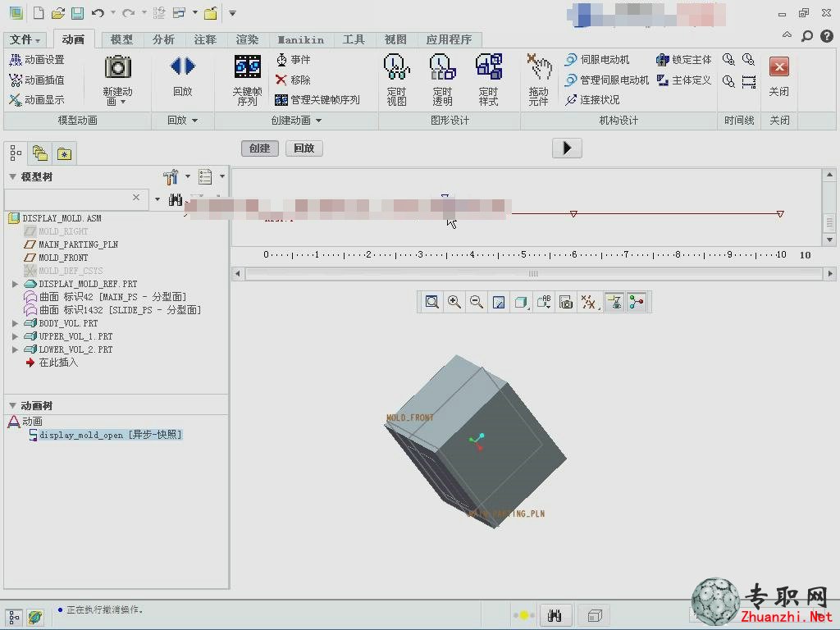Click the timeline marker at 6 seconds
The image size is (840, 630).
(x=573, y=214)
